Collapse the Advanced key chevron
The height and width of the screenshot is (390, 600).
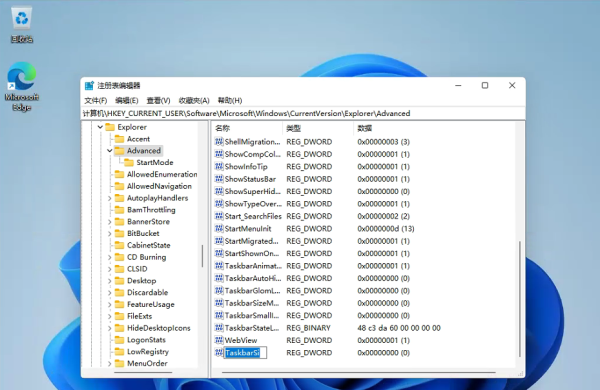110,151
